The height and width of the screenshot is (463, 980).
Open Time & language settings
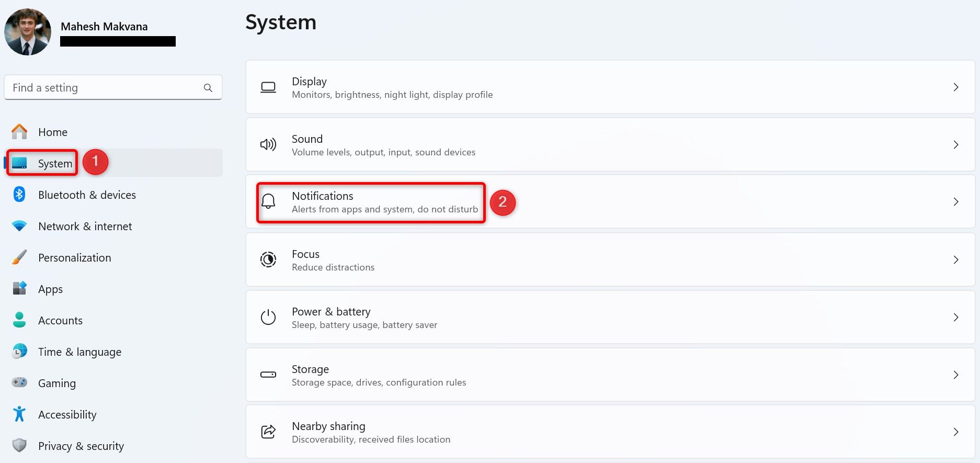(x=113, y=352)
